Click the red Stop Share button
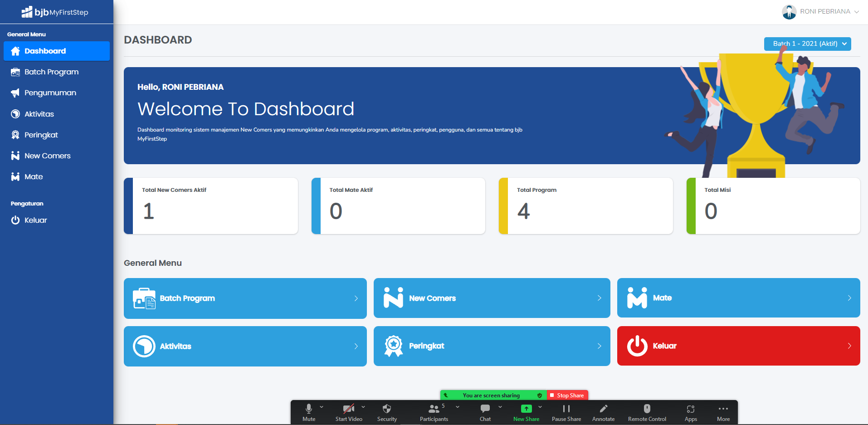The image size is (868, 425). 567,396
